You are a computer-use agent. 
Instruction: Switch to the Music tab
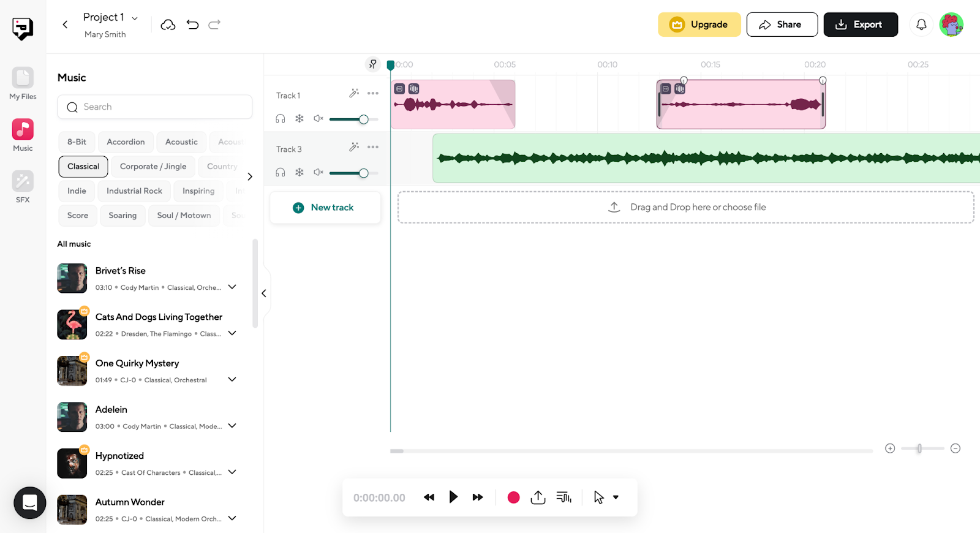(23, 135)
